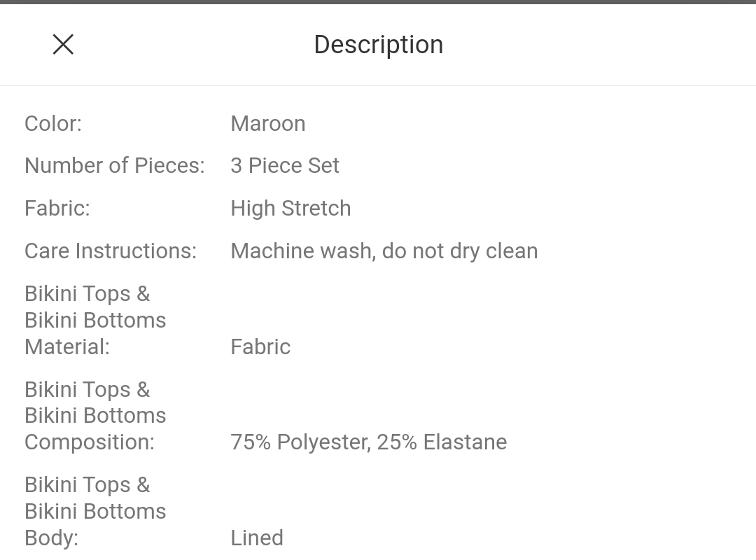Select 75% Polyester, 25% Elastane text
This screenshot has height=560, width=756.
pos(369,442)
